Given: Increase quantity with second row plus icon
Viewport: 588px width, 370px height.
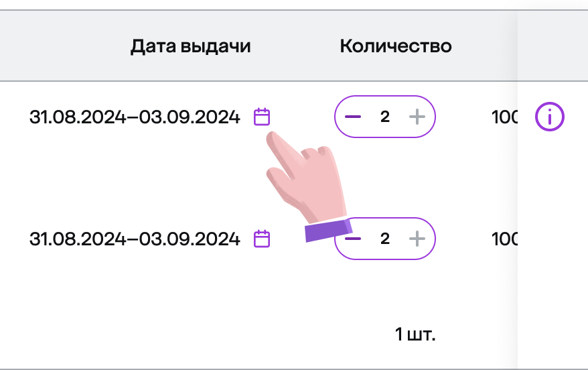Looking at the screenshot, I should pyautogui.click(x=417, y=239).
